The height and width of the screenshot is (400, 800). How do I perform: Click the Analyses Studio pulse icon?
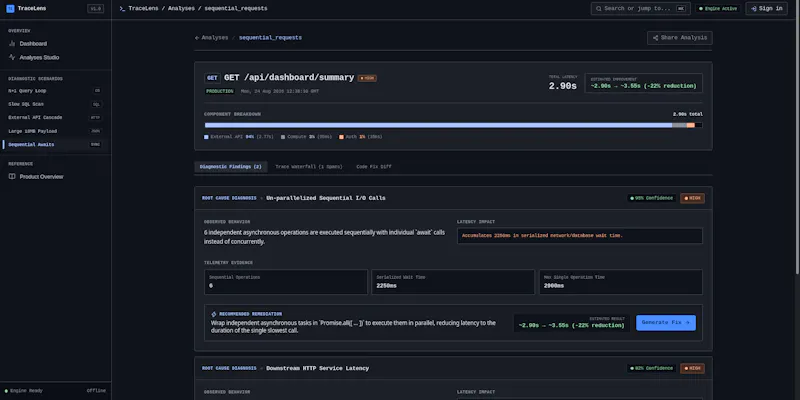coord(12,58)
